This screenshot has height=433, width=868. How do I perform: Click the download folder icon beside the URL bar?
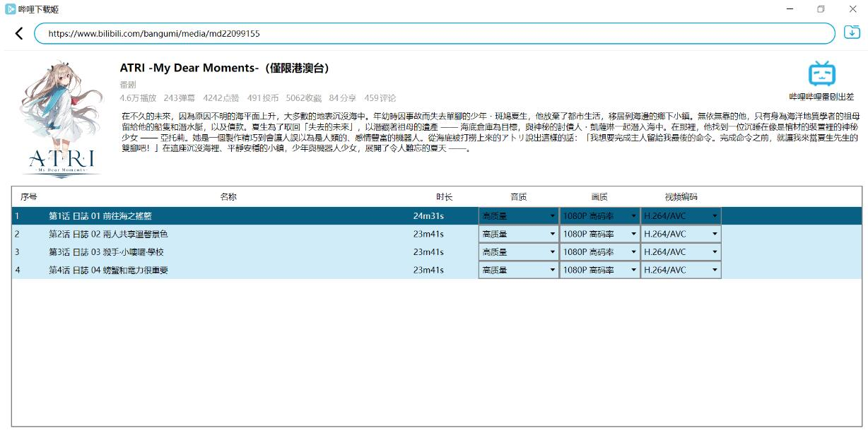coord(853,32)
